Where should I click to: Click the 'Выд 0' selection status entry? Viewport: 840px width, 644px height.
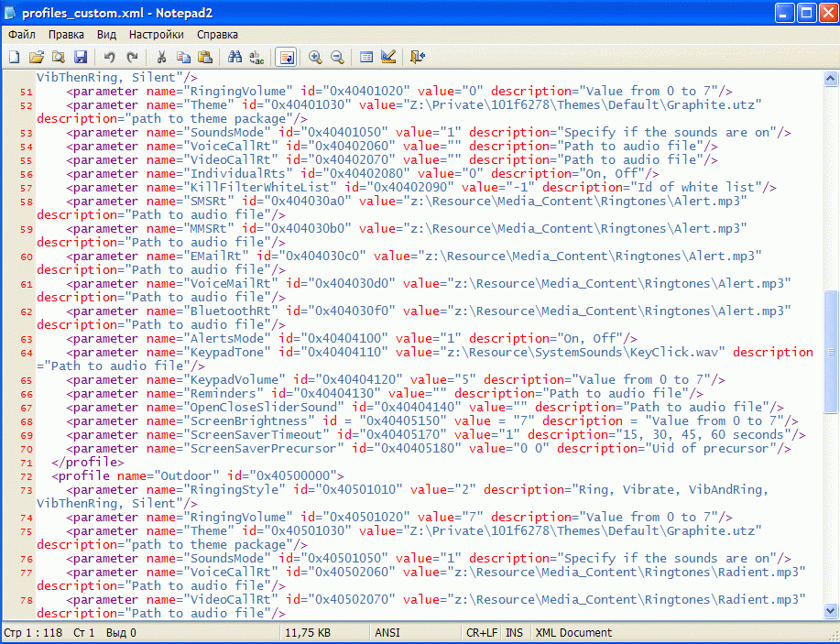pos(121,633)
